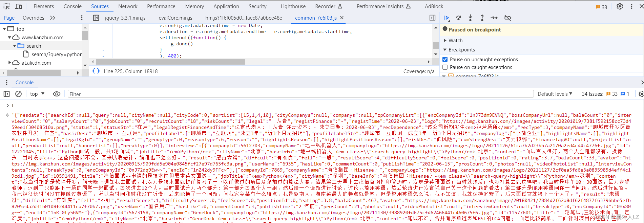Click the console Filter input
Image resolution: width=644 pixels, height=223 pixels.
coord(300,94)
